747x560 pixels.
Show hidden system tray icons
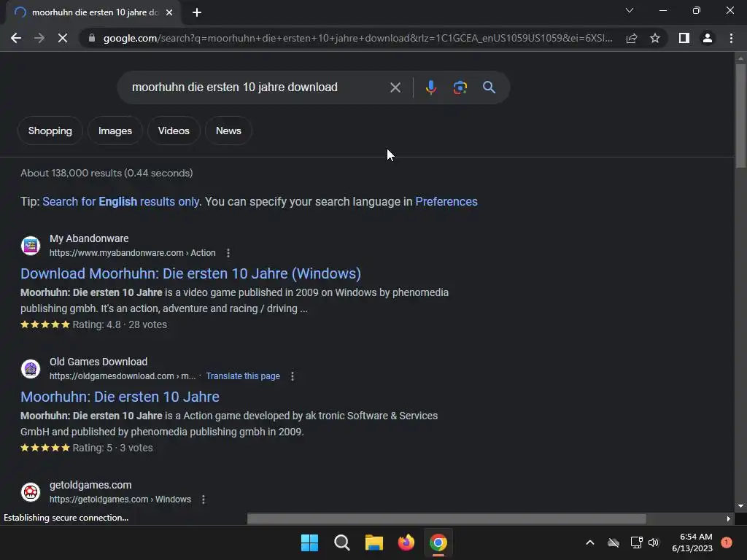click(589, 542)
